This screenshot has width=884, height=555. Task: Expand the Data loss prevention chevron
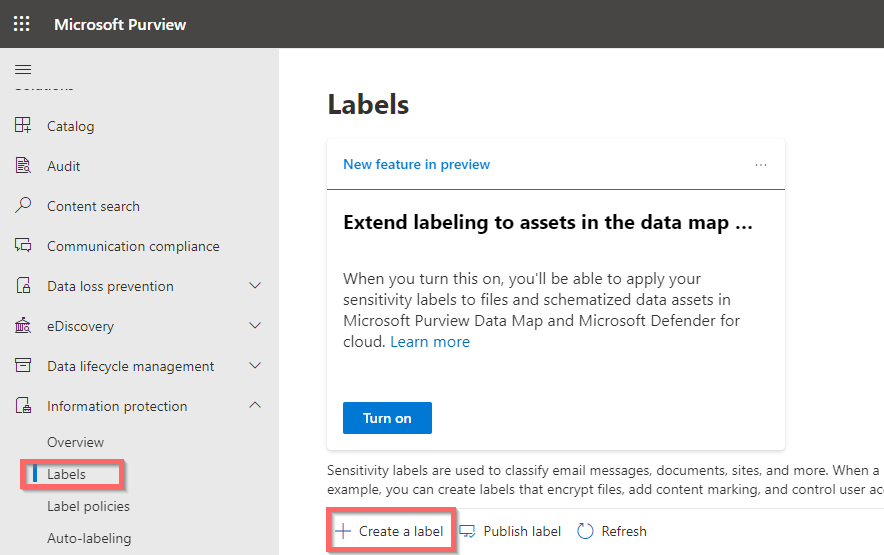255,286
